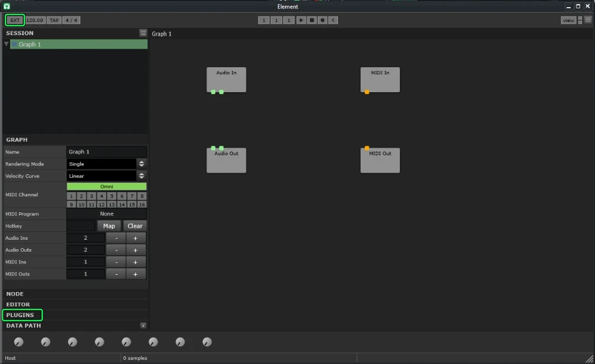This screenshot has height=364, width=595.
Task: Click the first macro knob
Action: [x=18, y=342]
